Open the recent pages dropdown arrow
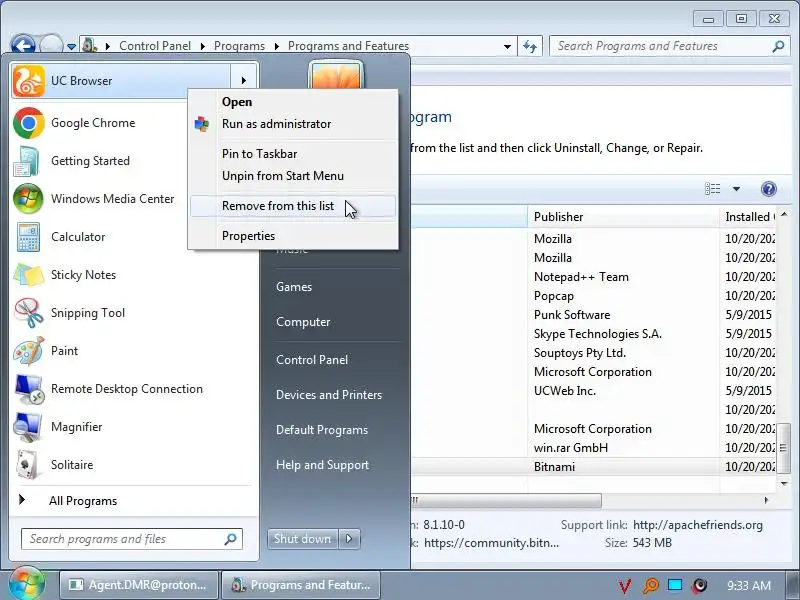Image resolution: width=800 pixels, height=600 pixels. pos(71,46)
